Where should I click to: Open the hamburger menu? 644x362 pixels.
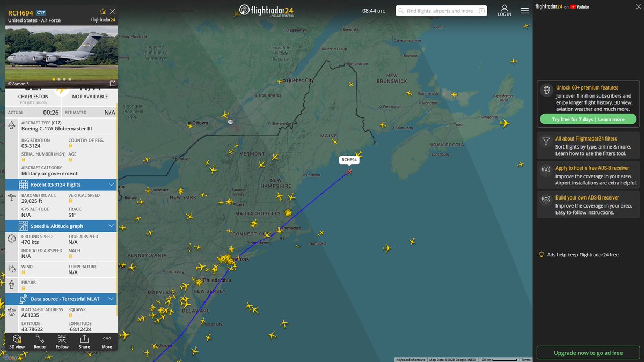coord(524,10)
